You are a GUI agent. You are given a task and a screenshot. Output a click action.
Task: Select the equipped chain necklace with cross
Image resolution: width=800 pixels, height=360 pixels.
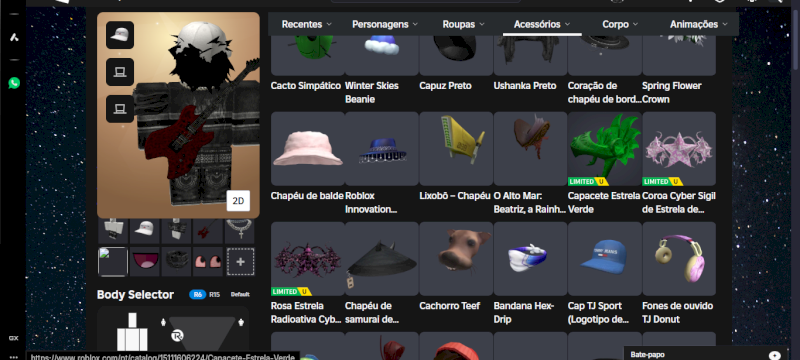pos(240,231)
